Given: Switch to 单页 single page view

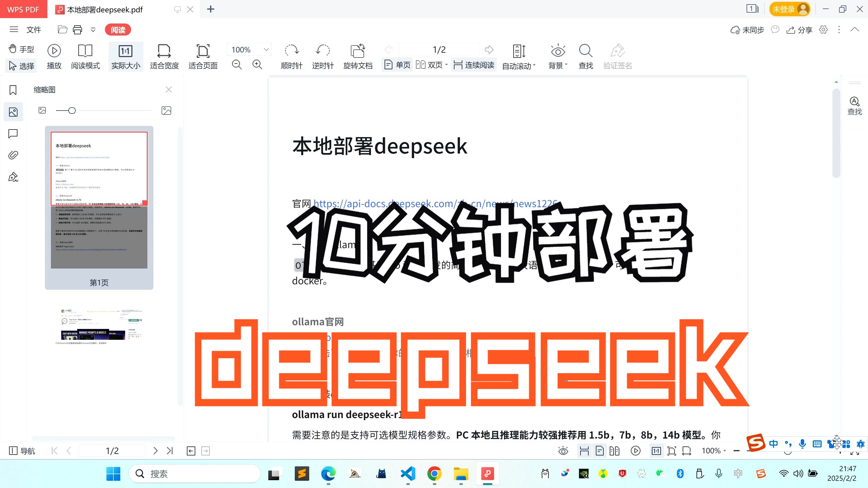Looking at the screenshot, I should point(398,65).
